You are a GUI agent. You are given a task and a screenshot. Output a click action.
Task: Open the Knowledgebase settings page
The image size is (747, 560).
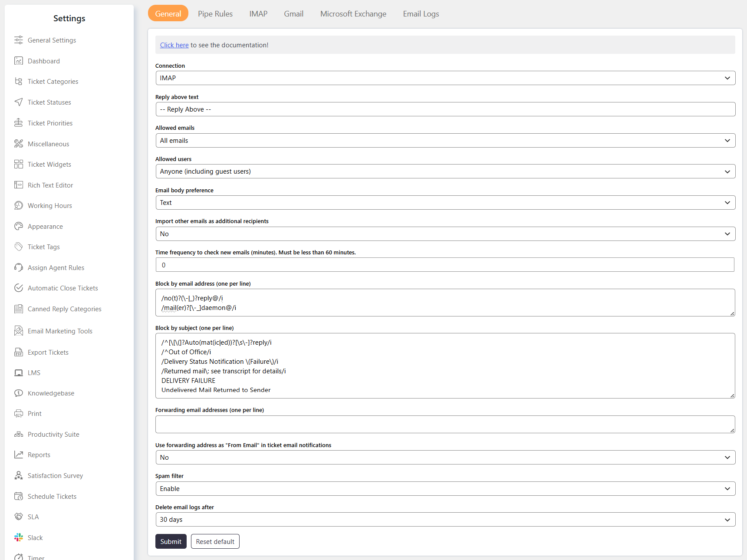tap(51, 393)
